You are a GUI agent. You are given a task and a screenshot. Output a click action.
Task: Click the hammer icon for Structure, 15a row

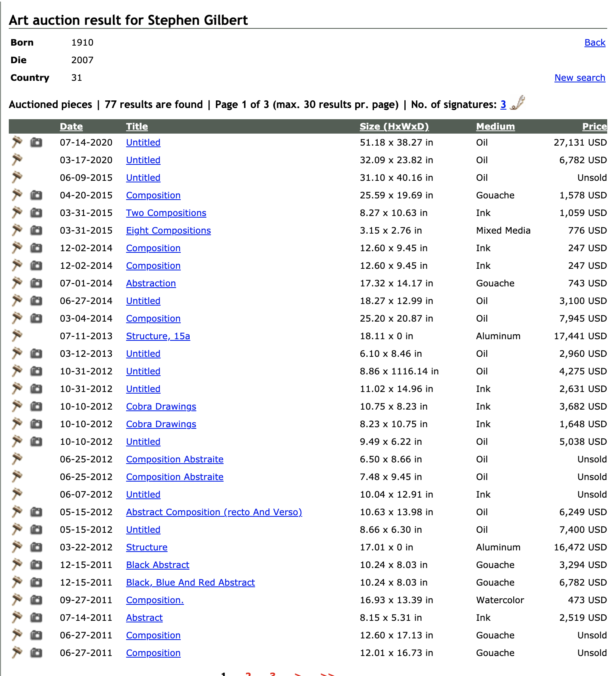17,336
